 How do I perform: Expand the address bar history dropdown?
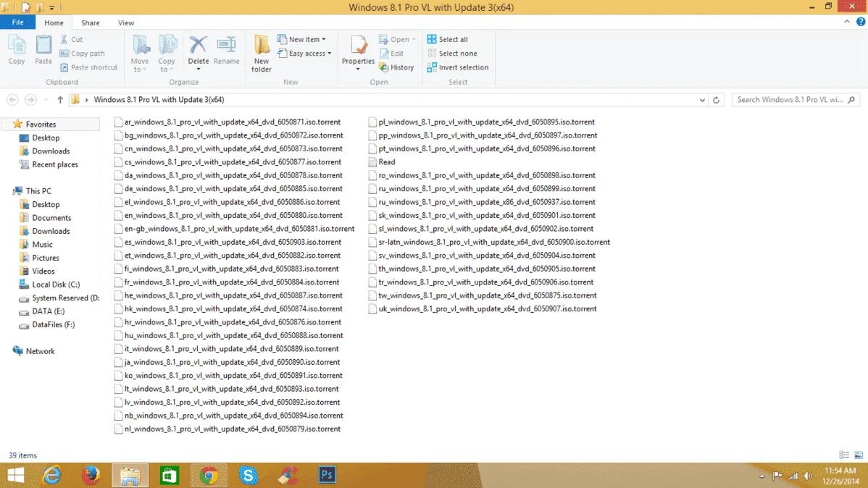(x=702, y=100)
